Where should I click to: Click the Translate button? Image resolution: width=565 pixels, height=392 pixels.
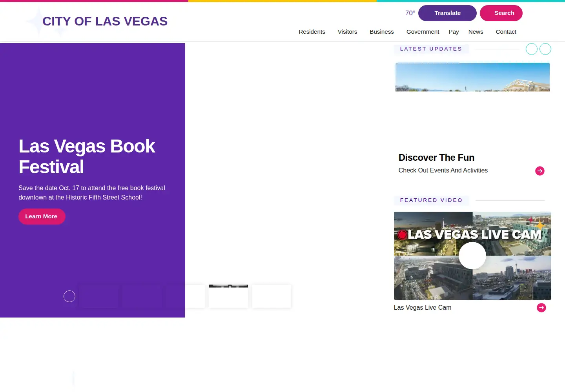tap(447, 13)
